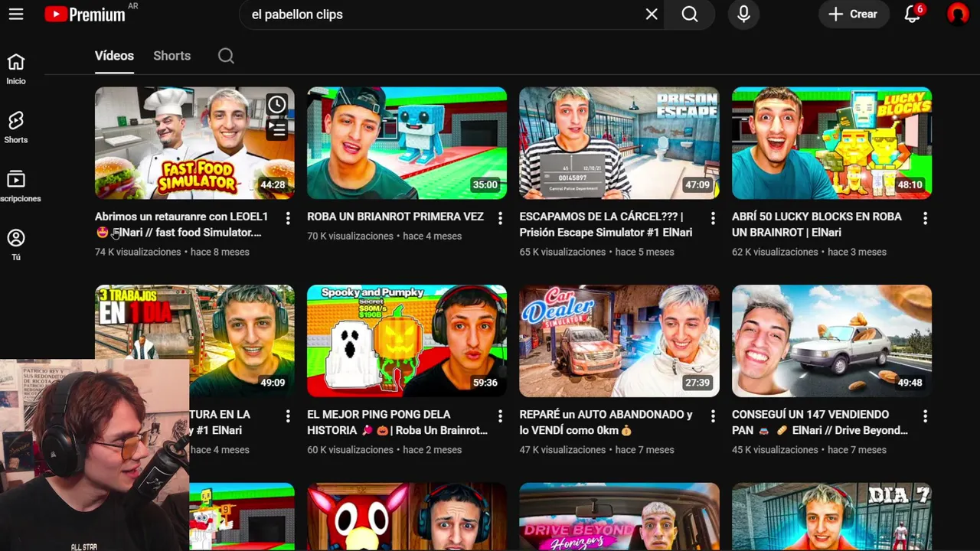Image resolution: width=980 pixels, height=551 pixels.
Task: Open the red horned creature thumbnail in bottom row
Action: [407, 517]
